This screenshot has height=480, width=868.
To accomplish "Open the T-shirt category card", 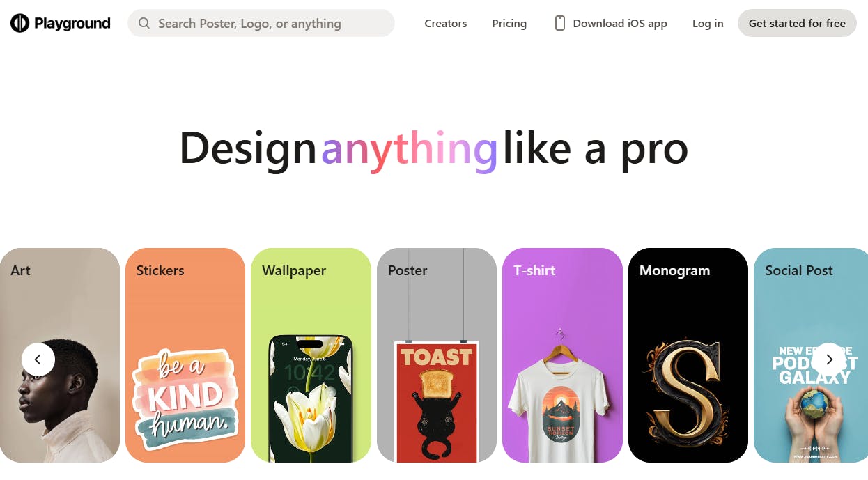I will click(562, 355).
